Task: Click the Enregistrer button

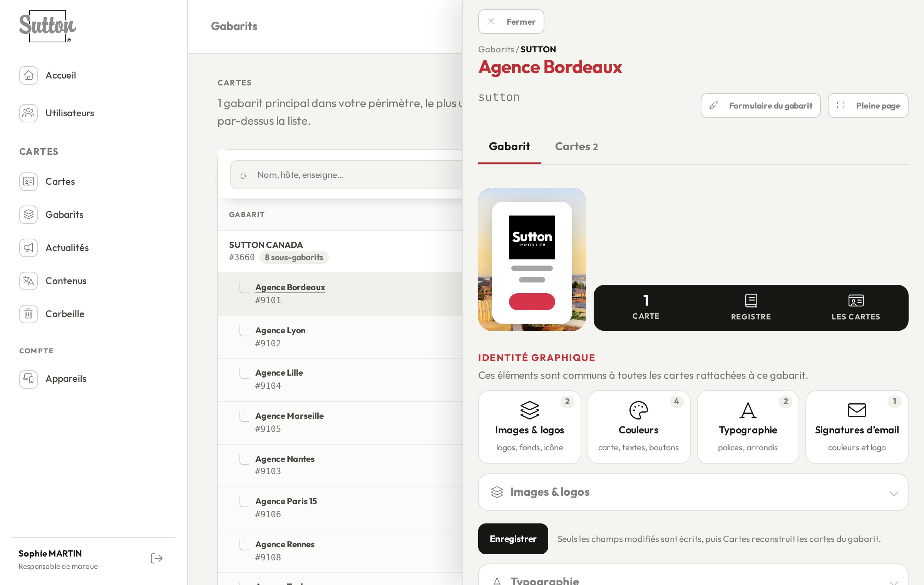Action: pyautogui.click(x=513, y=539)
